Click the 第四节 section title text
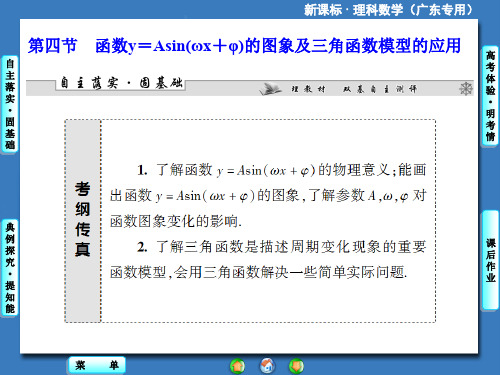This screenshot has width=500, height=375. click(x=52, y=46)
